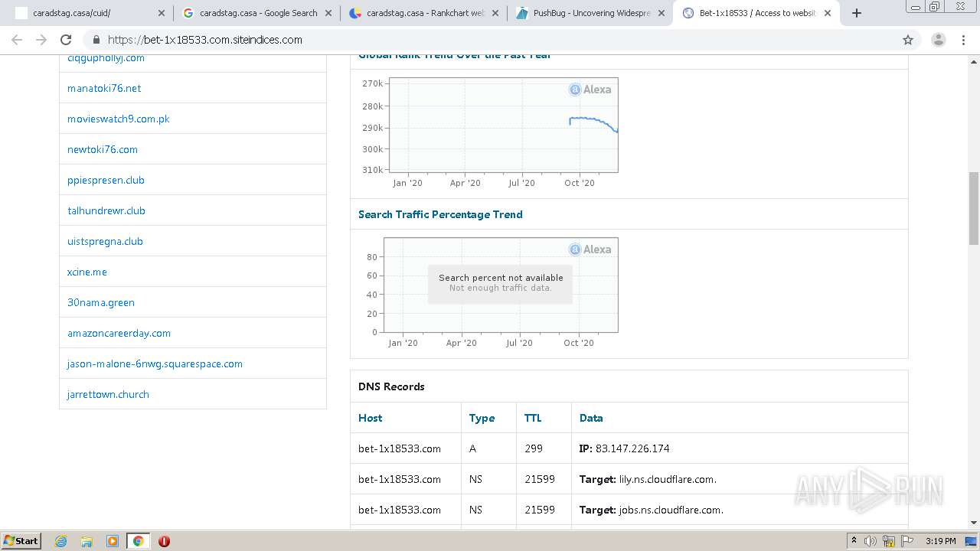This screenshot has width=980, height=551.
Task: Open the uistspregna.club link
Action: click(x=105, y=241)
